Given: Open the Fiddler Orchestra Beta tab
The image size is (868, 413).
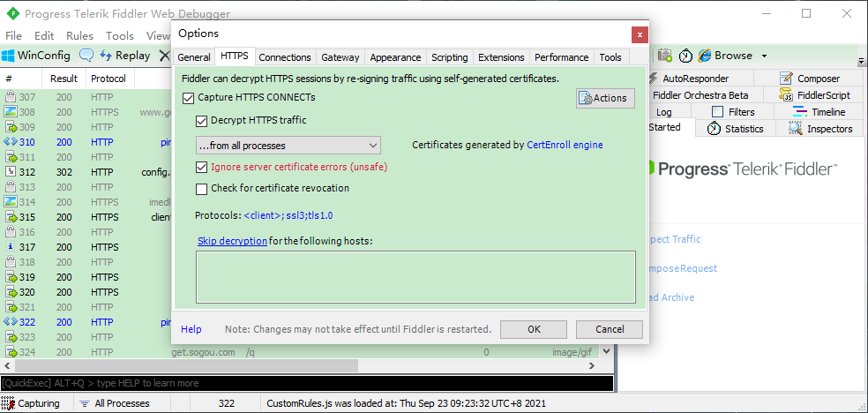Looking at the screenshot, I should [700, 95].
